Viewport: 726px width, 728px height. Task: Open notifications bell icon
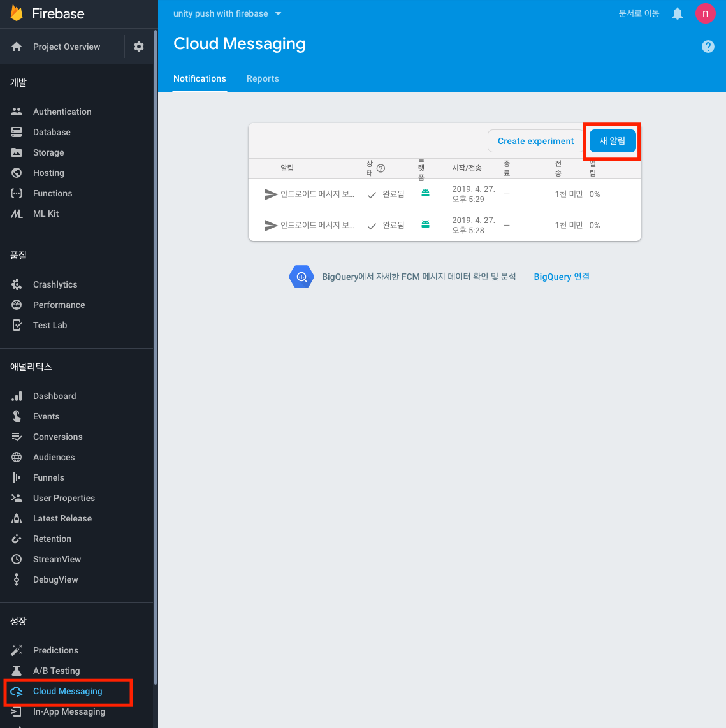(678, 13)
